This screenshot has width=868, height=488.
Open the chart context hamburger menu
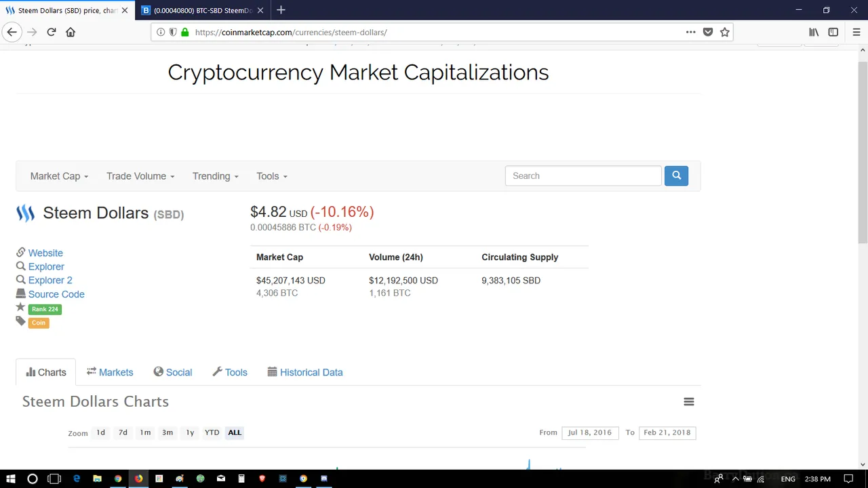point(689,402)
